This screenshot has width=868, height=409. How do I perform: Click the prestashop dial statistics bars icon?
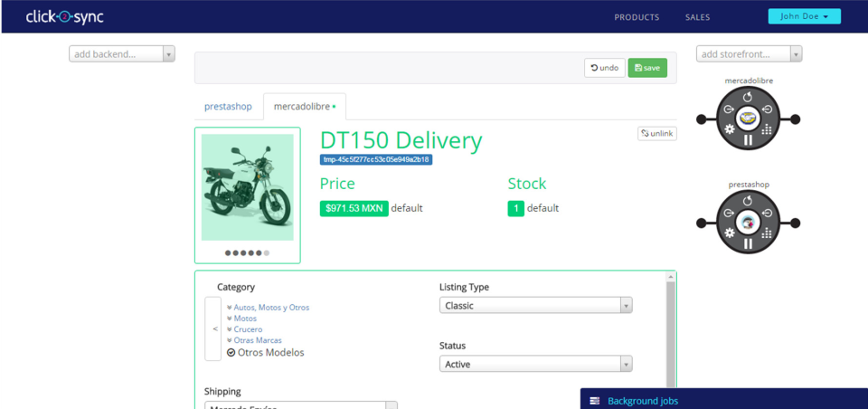coord(766,233)
